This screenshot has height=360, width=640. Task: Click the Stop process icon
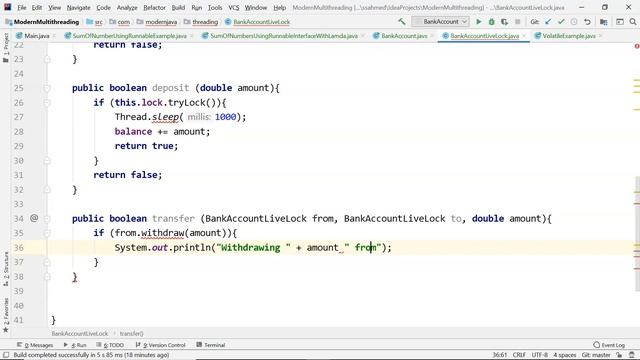point(518,22)
